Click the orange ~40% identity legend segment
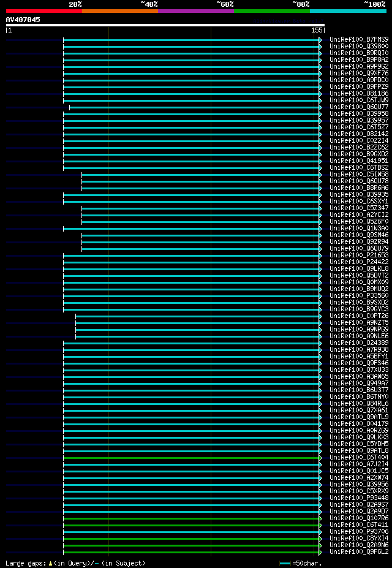The image size is (392, 568). pyautogui.click(x=120, y=11)
